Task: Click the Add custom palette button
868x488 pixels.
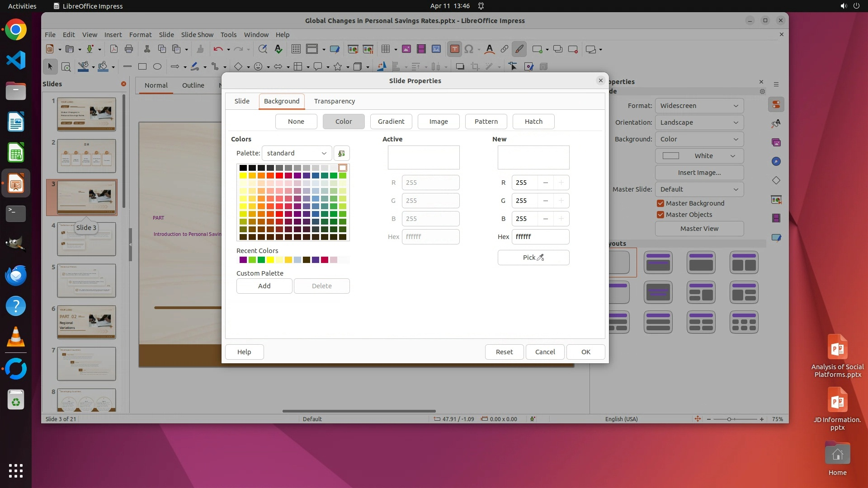Action: coord(264,286)
